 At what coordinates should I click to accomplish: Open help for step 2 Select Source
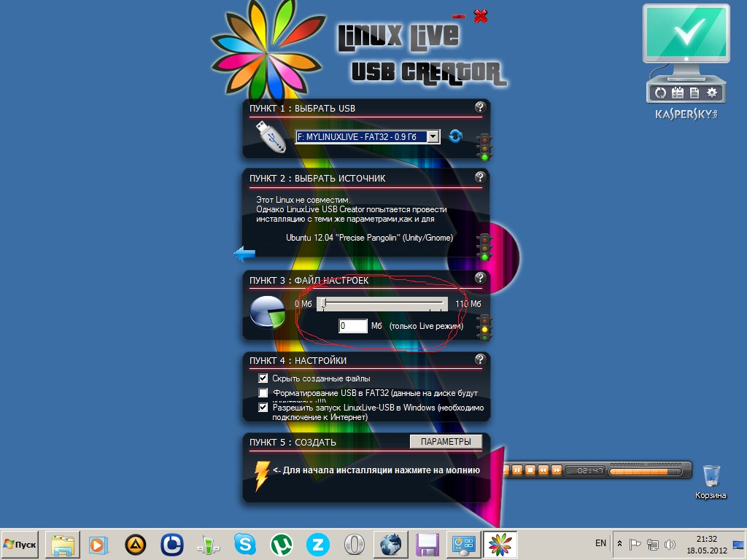pos(480,177)
